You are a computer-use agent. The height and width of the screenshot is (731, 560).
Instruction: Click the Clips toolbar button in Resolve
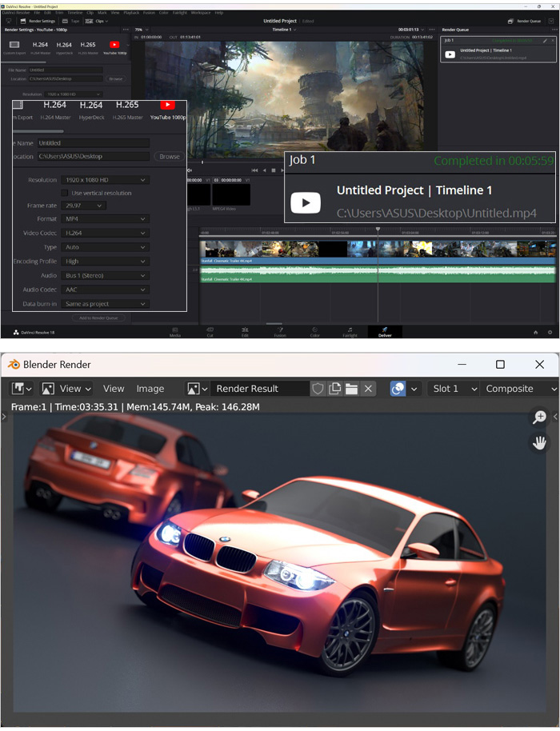[x=97, y=21]
